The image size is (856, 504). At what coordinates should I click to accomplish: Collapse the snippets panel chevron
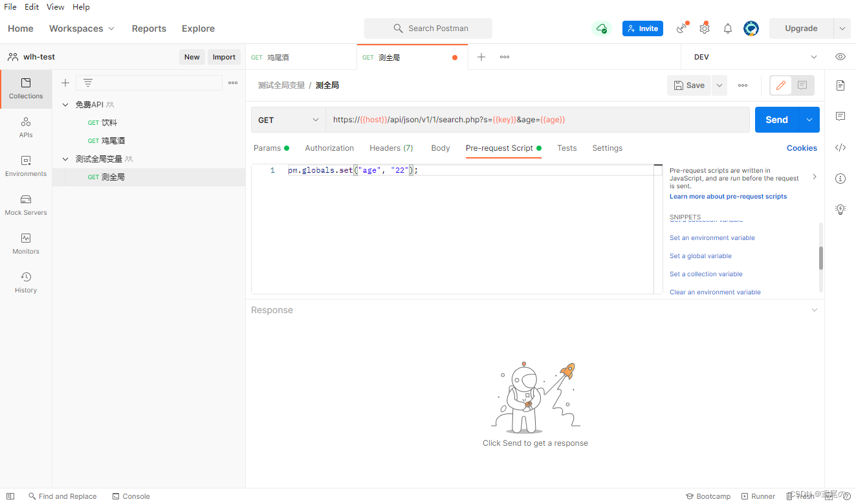[x=815, y=177]
